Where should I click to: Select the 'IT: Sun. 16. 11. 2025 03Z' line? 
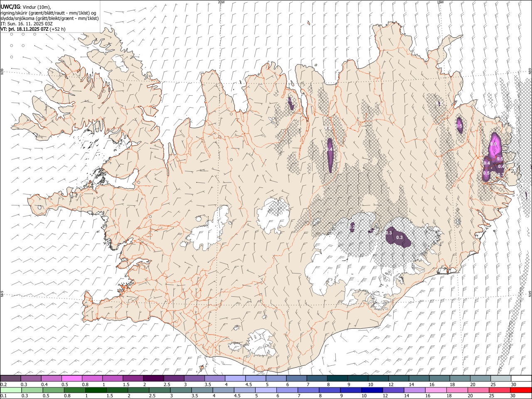[26, 24]
